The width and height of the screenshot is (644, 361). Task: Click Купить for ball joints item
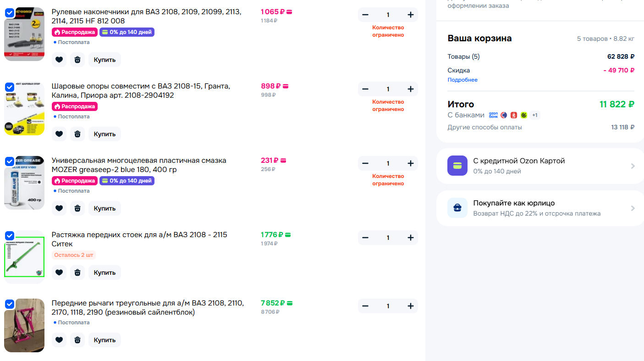point(105,134)
